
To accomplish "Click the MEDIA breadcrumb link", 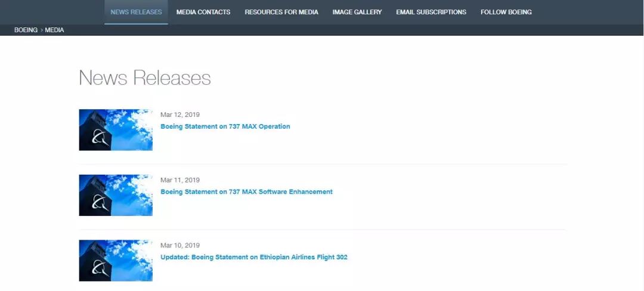I will 54,30.
